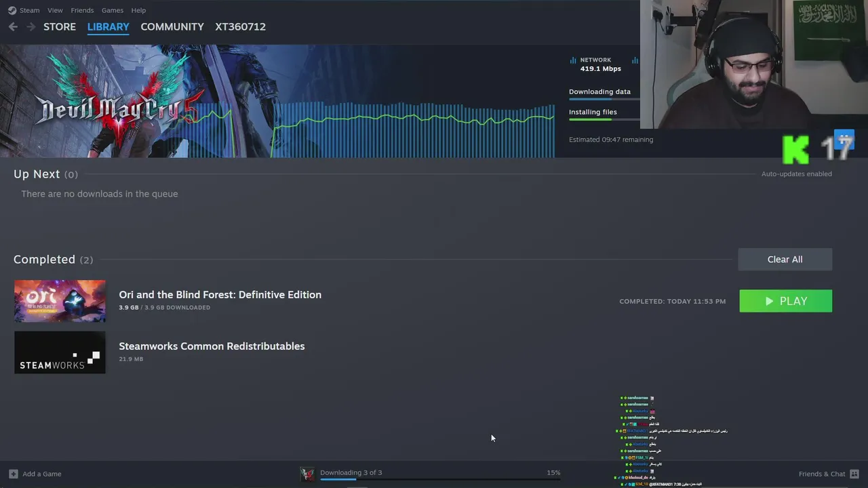Open the Ori and the Blind Forest thumbnail

[x=60, y=301]
